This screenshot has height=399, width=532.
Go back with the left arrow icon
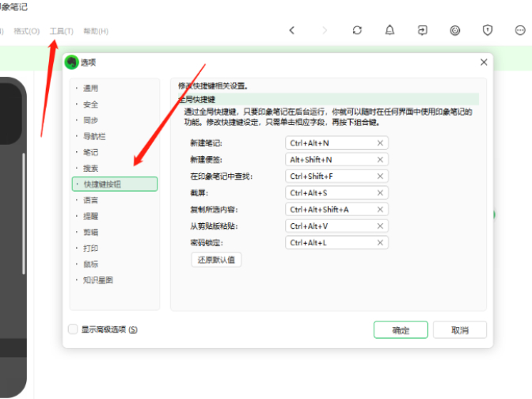292,31
